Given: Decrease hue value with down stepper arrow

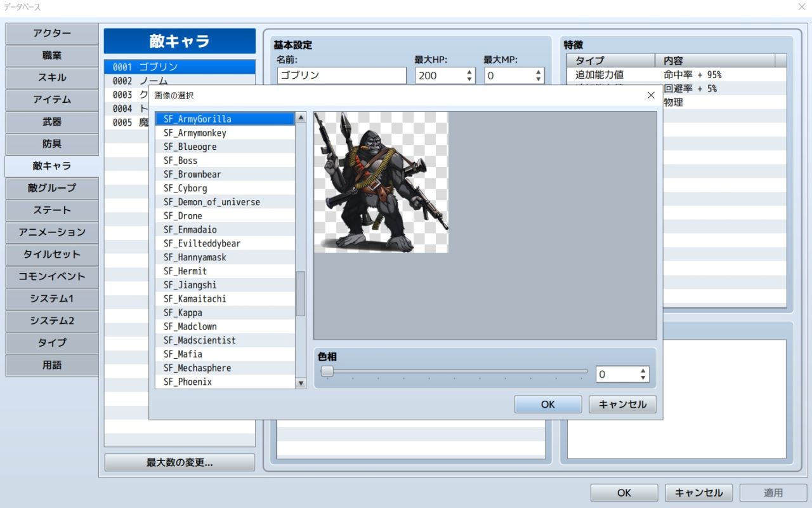Looking at the screenshot, I should point(643,378).
